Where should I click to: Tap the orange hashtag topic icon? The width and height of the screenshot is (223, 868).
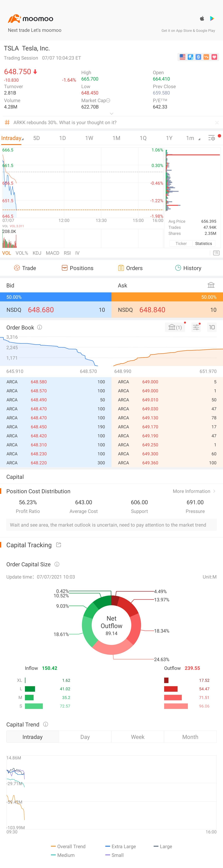[x=7, y=122]
